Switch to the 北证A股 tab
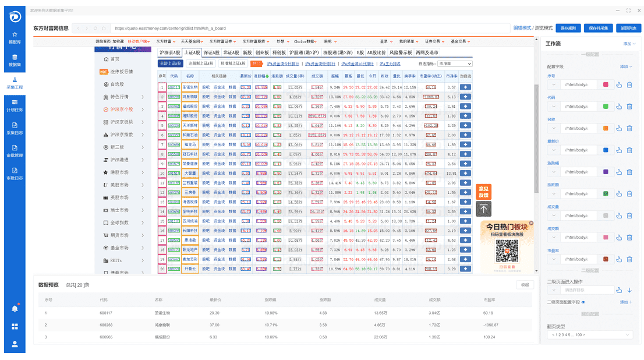Screen dimensions: 644x360 tap(231, 52)
